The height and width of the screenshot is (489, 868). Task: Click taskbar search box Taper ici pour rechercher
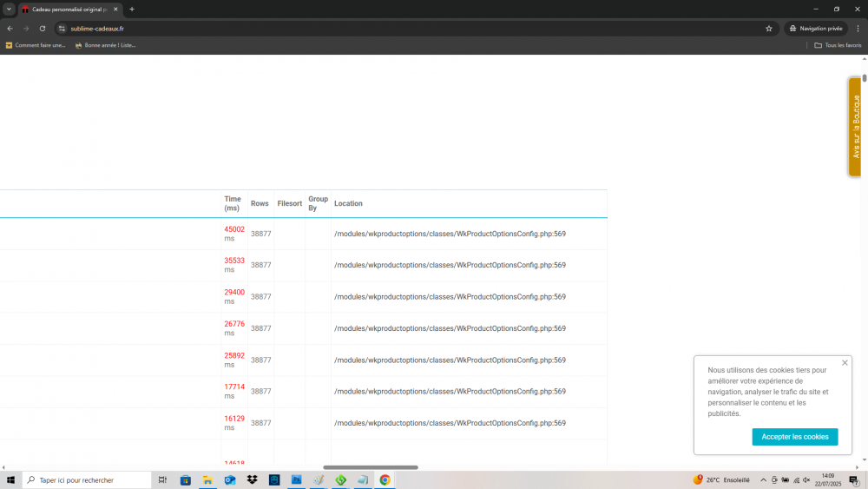87,480
